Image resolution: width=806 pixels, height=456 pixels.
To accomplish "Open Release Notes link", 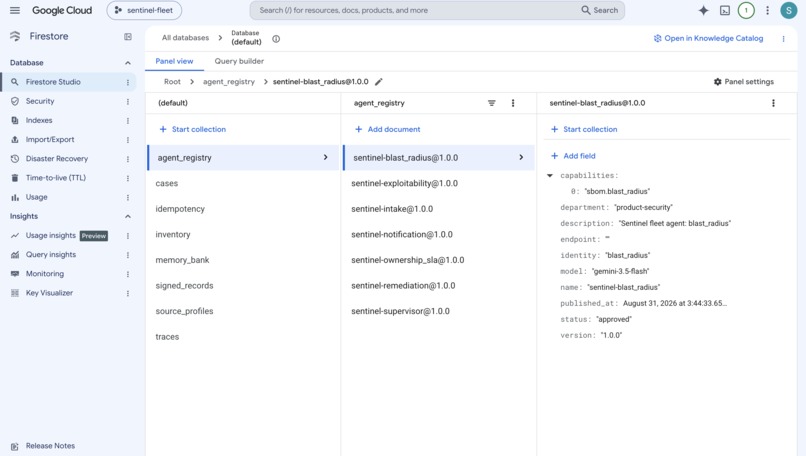I will click(x=50, y=446).
